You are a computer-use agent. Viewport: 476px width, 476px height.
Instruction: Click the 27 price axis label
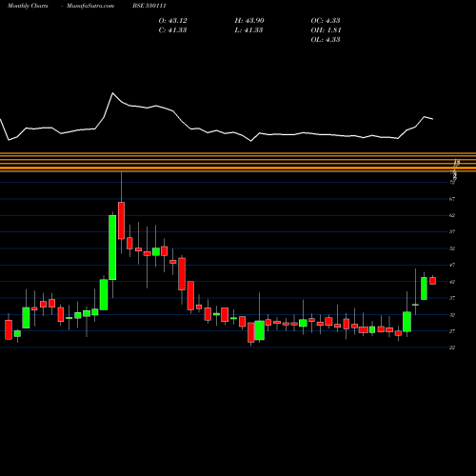(452, 331)
